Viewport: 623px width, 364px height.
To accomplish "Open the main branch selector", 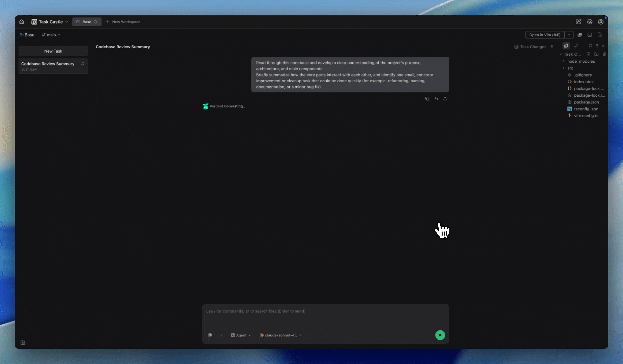I will tap(51, 35).
